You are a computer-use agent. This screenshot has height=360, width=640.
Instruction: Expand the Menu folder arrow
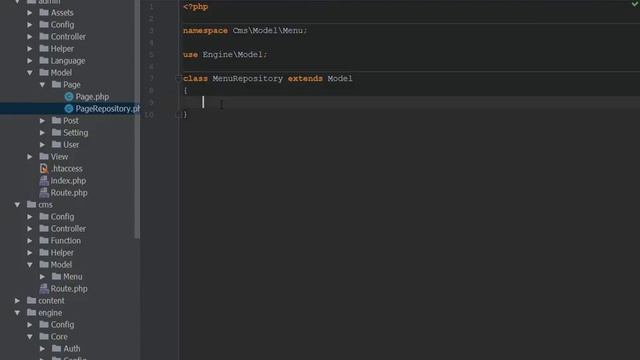[42, 277]
